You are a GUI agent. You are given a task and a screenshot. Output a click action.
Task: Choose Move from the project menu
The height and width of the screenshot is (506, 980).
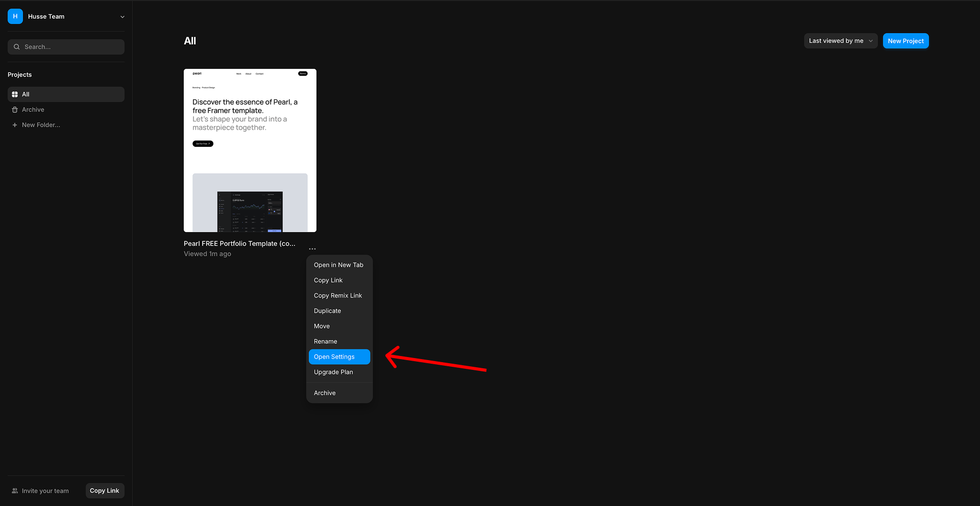pos(339,326)
